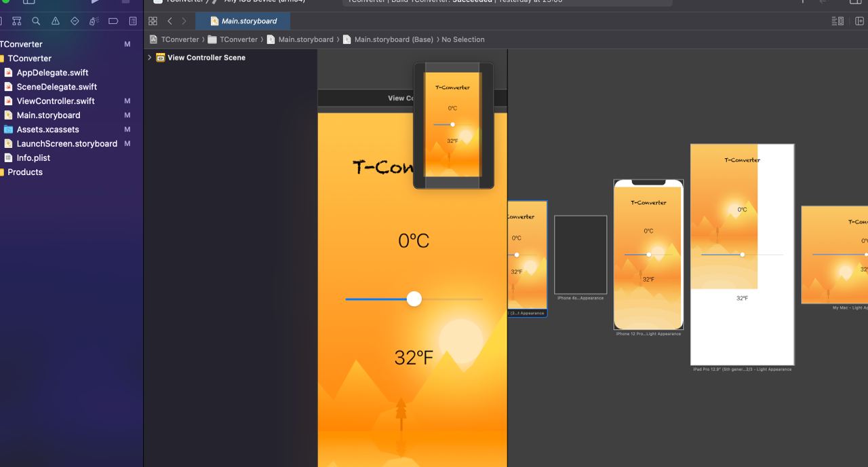This screenshot has height=467, width=868.
Task: Select View Controller Scene in outline
Action: pyautogui.click(x=206, y=58)
